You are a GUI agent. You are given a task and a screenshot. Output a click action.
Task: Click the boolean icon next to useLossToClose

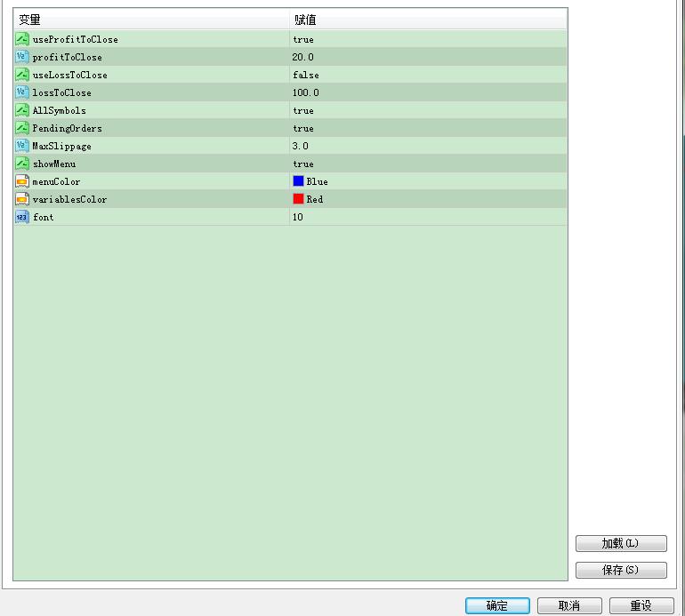coord(22,75)
